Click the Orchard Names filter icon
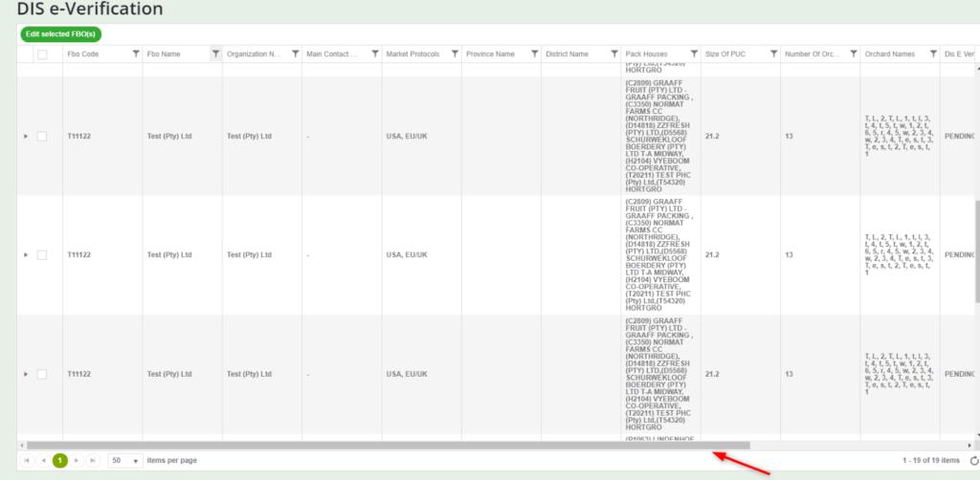Image resolution: width=980 pixels, height=480 pixels. click(933, 55)
